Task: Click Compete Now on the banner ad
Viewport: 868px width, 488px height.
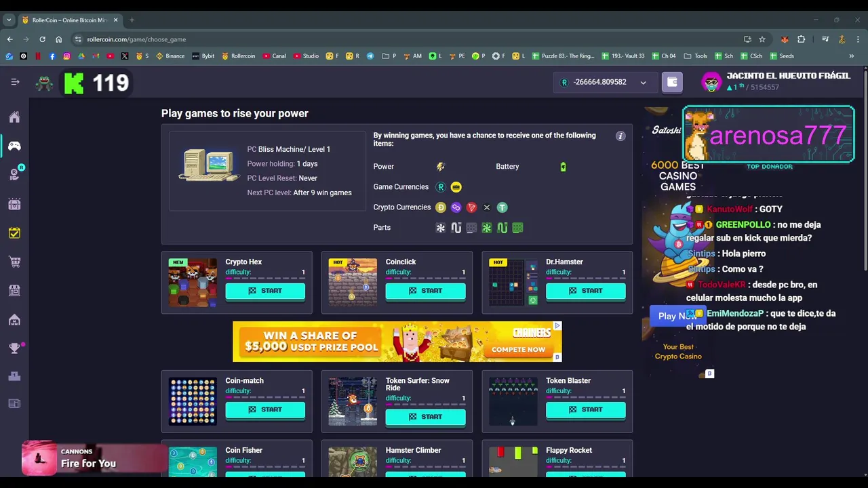Action: coord(519,350)
